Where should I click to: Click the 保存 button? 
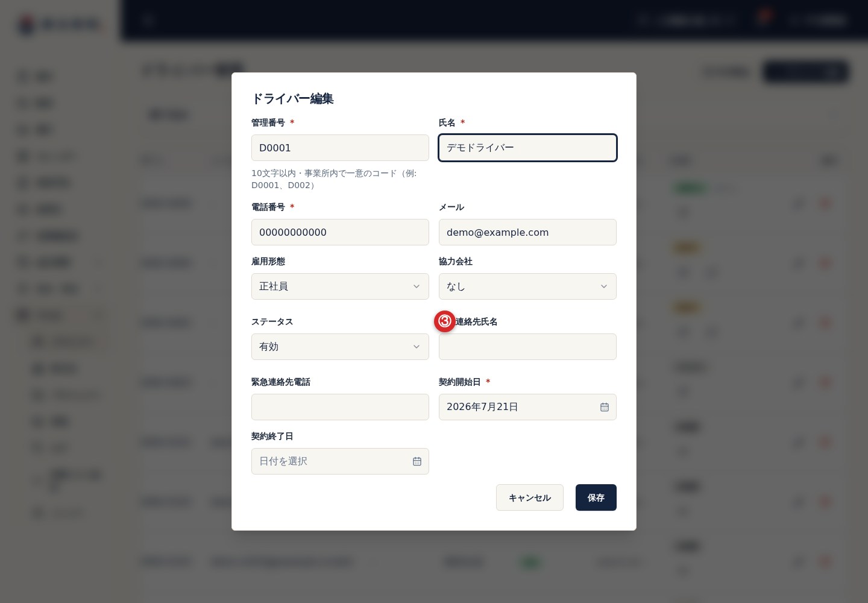[596, 497]
